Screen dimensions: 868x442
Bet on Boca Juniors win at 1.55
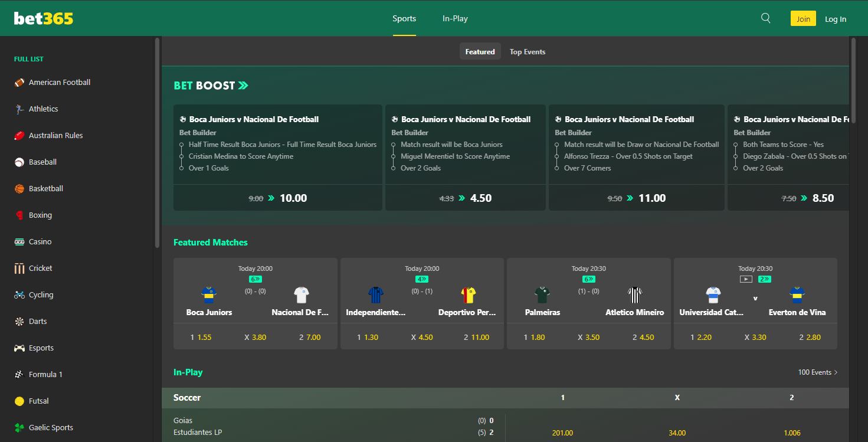(x=201, y=338)
